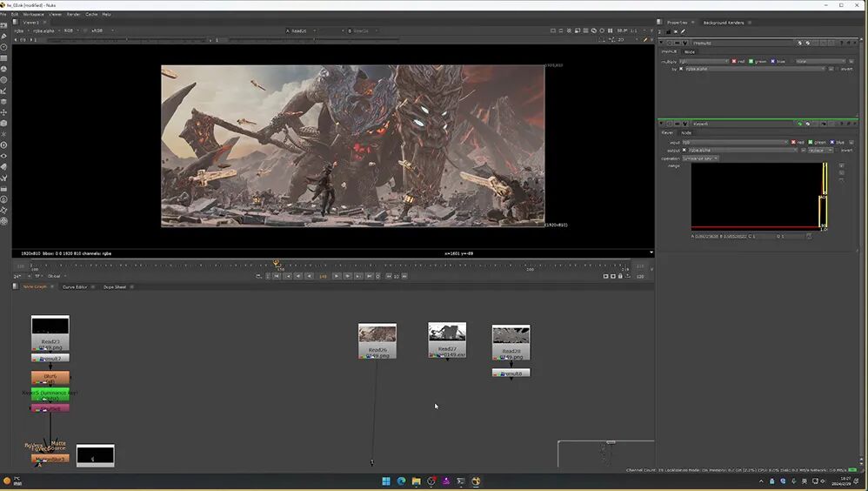
Task: Toggle the red channel checkbox in Premult
Action: click(734, 61)
